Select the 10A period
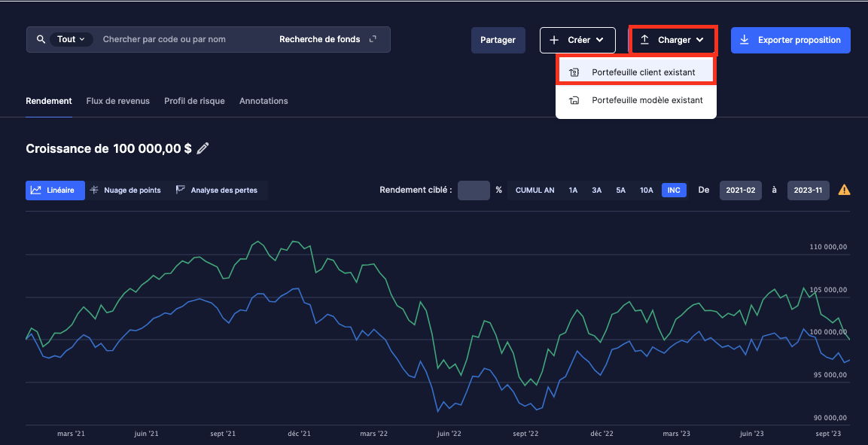868x445 pixels. click(646, 190)
